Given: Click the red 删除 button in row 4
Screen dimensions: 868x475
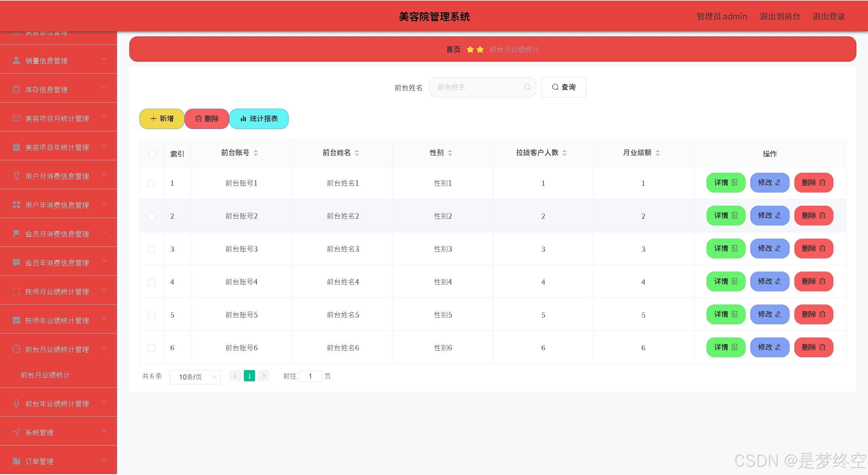Looking at the screenshot, I should 813,281.
